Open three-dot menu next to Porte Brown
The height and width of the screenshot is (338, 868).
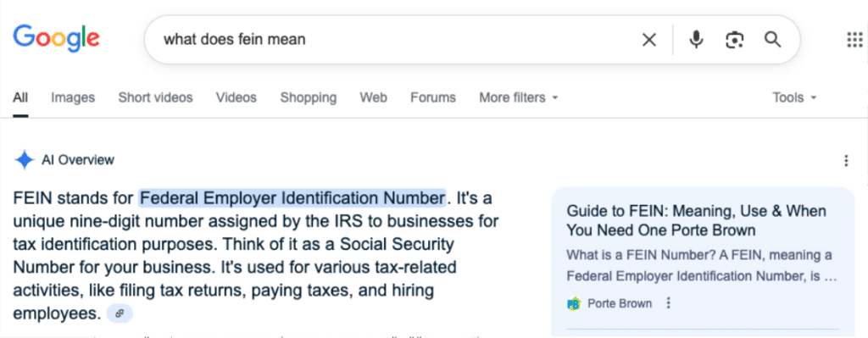pos(669,303)
